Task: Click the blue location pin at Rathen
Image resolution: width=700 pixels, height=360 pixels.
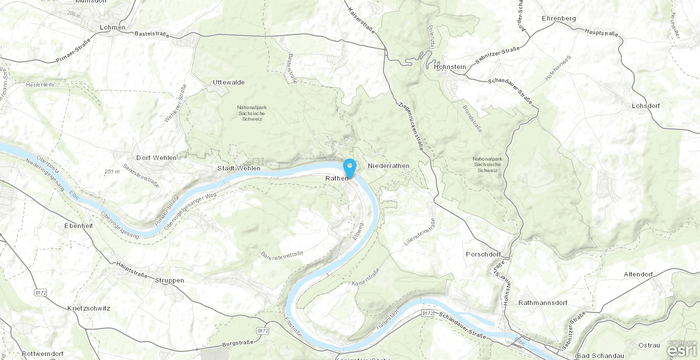Action: point(350,168)
